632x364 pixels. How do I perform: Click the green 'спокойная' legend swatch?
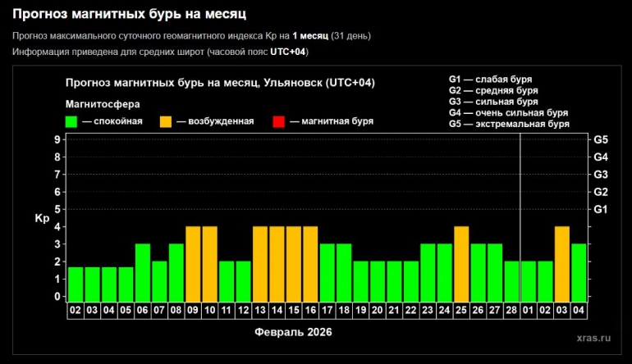(71, 121)
